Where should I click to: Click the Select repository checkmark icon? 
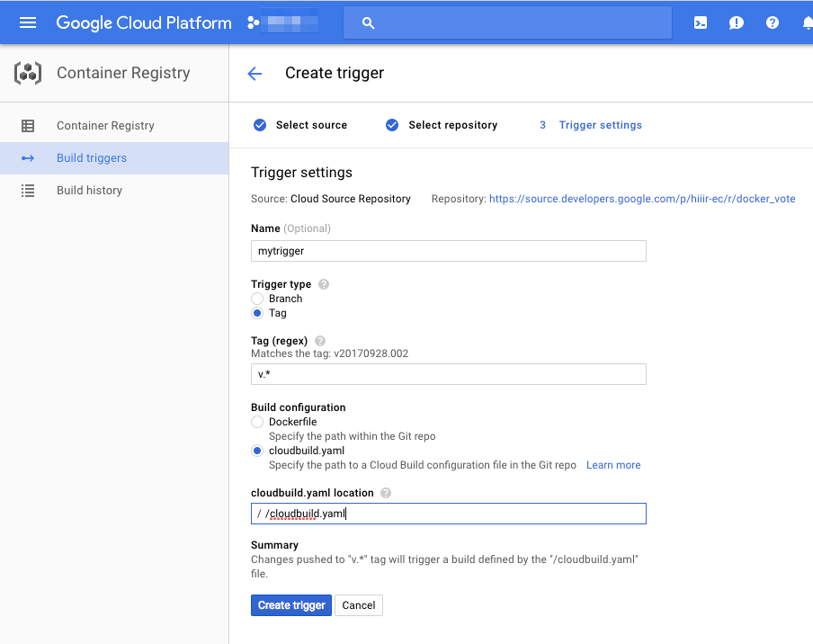point(392,125)
